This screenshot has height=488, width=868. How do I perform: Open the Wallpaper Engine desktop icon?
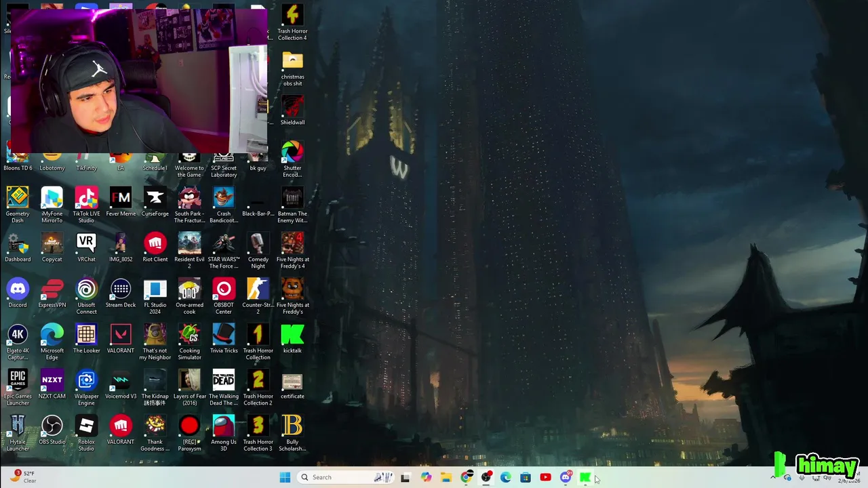tap(86, 387)
